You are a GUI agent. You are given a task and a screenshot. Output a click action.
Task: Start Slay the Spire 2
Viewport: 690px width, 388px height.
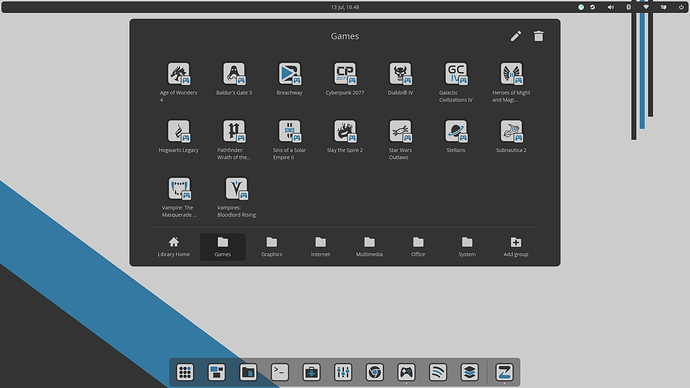coord(345,131)
